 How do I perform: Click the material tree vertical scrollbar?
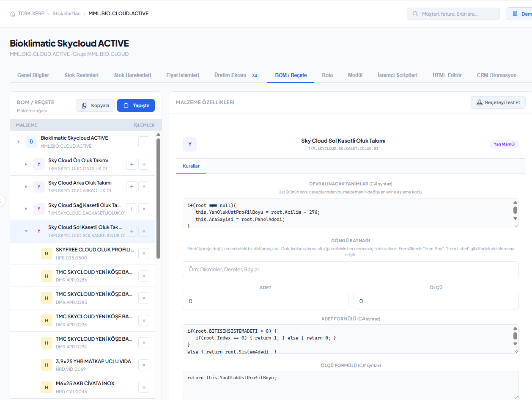159,198
